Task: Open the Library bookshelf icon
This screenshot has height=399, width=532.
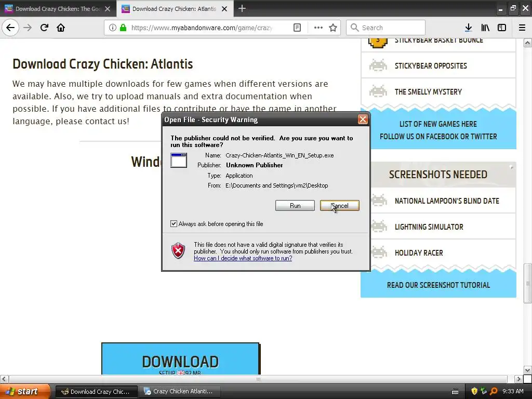Action: [485, 28]
